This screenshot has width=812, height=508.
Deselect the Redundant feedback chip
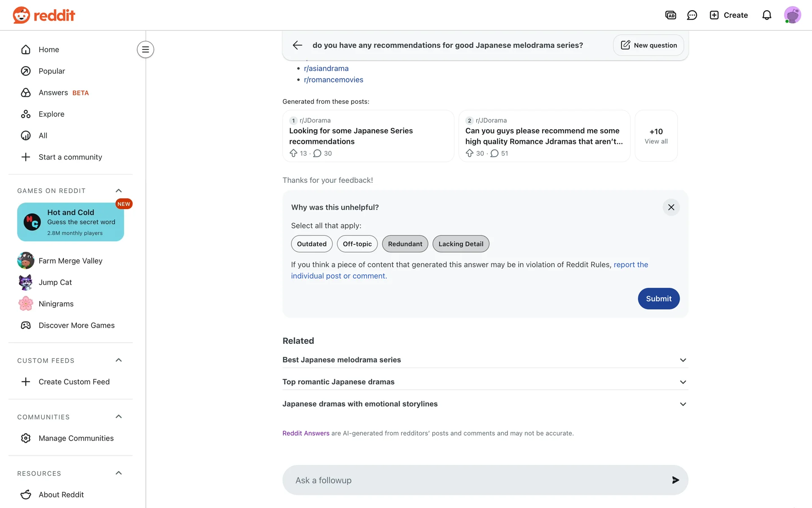pos(405,244)
